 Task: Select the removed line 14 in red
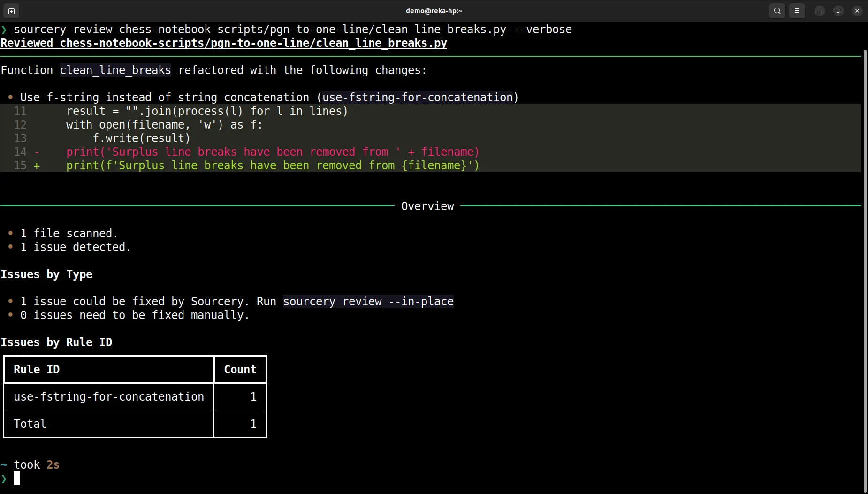point(272,152)
